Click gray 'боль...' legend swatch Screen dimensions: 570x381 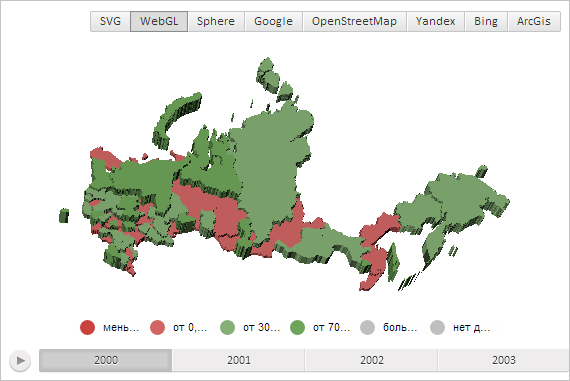pos(368,327)
